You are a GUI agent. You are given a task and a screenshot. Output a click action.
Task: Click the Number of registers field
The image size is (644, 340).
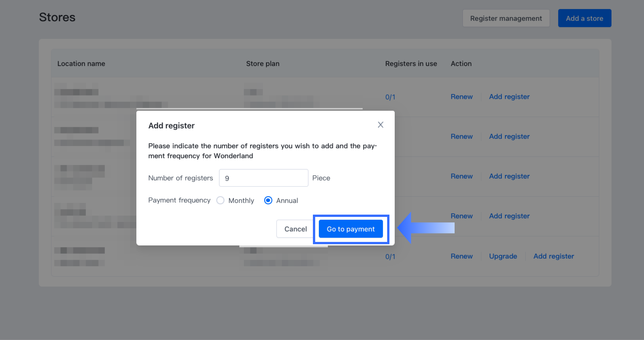(x=263, y=178)
